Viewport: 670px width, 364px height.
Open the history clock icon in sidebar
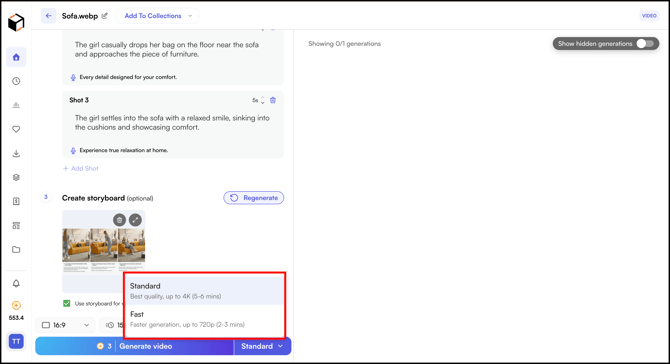point(16,81)
